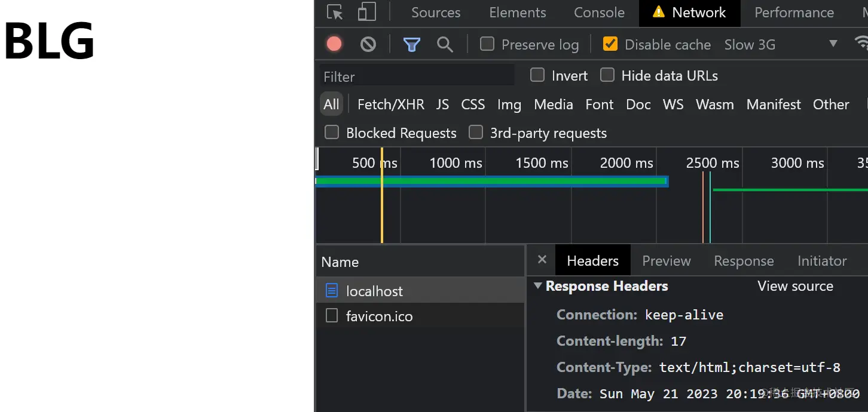Filter requests by Media
Screen dimensions: 868x412
coord(554,104)
